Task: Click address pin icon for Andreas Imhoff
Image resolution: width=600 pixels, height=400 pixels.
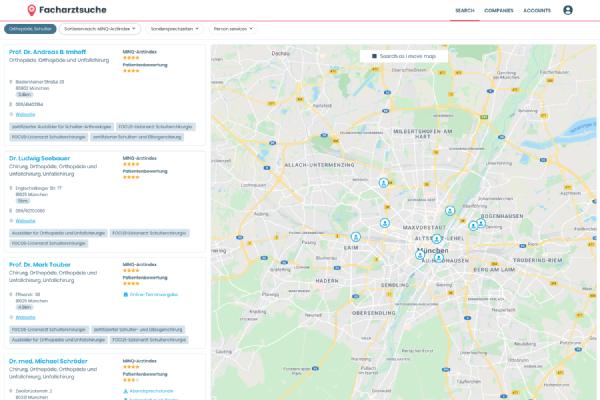Action: (11, 82)
